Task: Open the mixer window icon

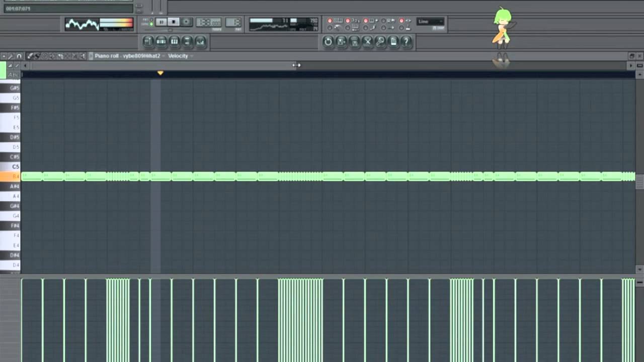Action: (200, 41)
